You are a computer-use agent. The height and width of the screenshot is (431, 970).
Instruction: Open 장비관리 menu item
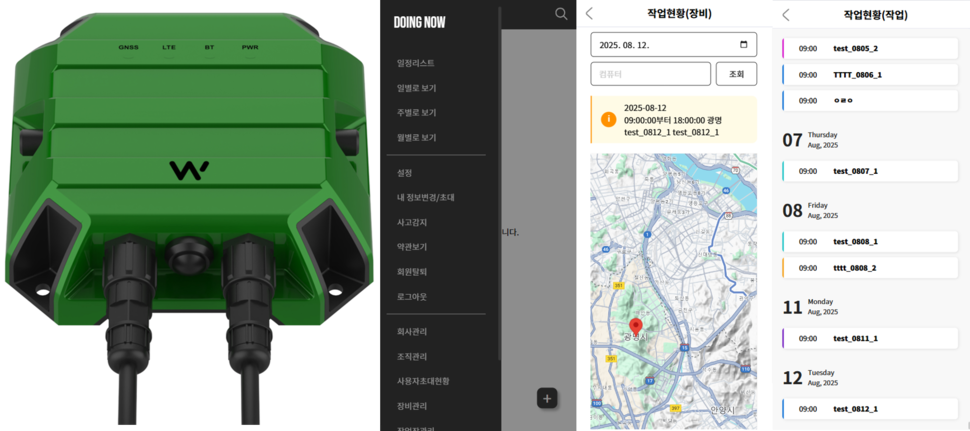point(412,405)
